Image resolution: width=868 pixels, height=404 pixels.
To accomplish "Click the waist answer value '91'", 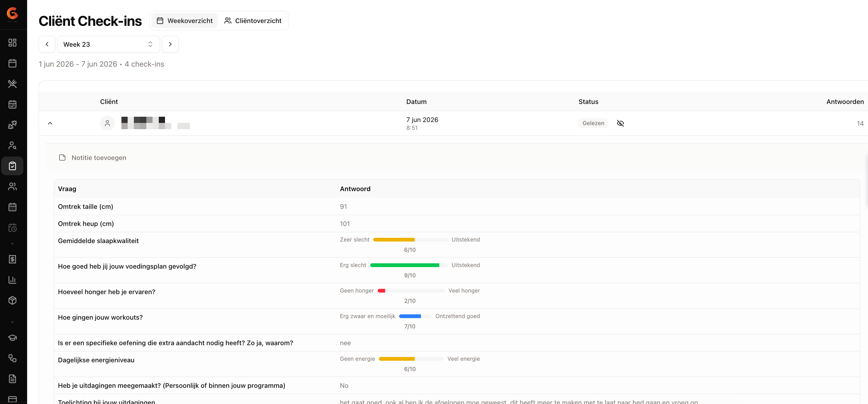I will coord(343,207).
